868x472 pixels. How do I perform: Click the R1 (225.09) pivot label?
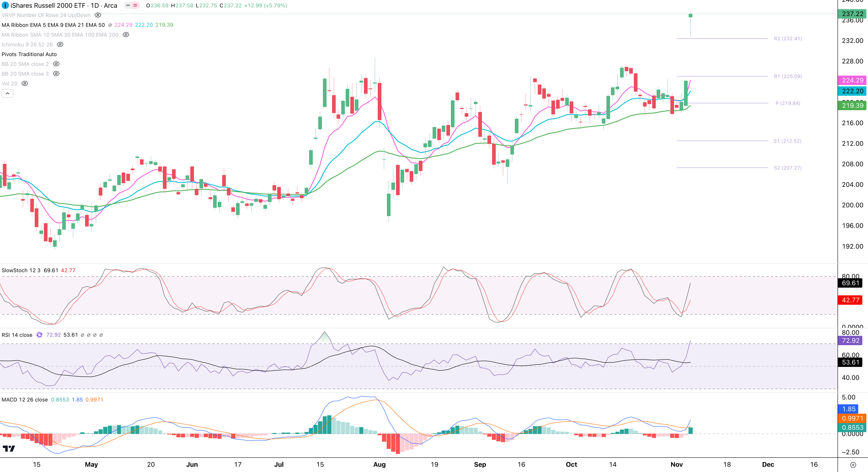point(788,76)
